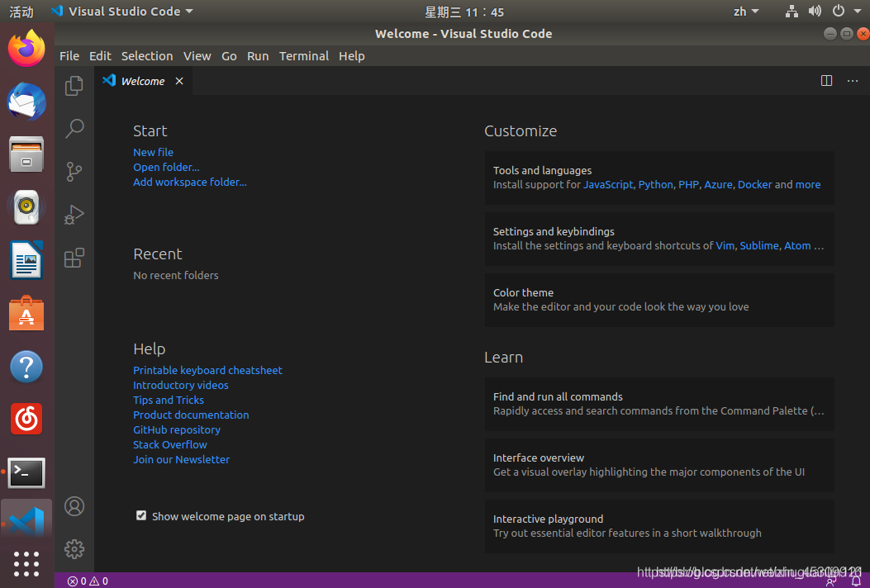Open Ubuntu Software from the dock
The width and height of the screenshot is (870, 588).
point(26,313)
